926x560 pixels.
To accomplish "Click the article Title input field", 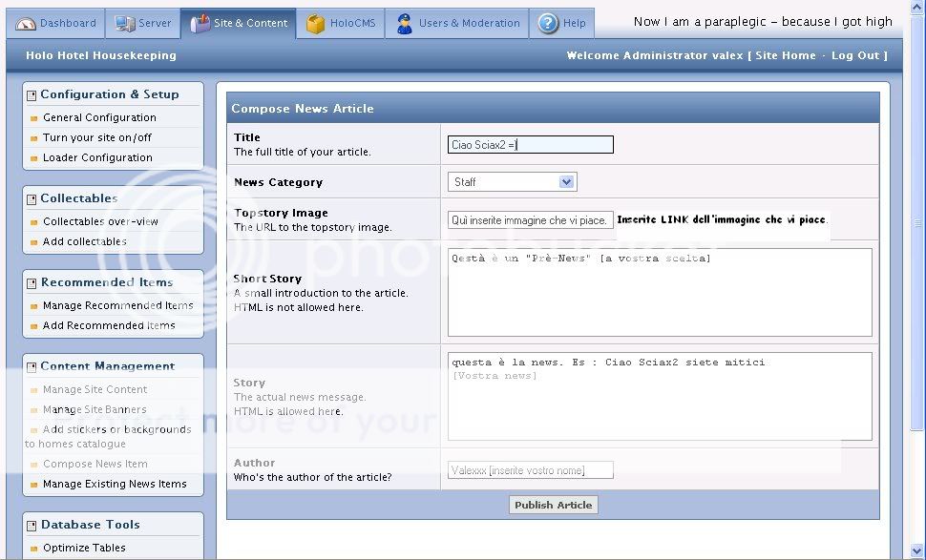I will click(x=530, y=145).
